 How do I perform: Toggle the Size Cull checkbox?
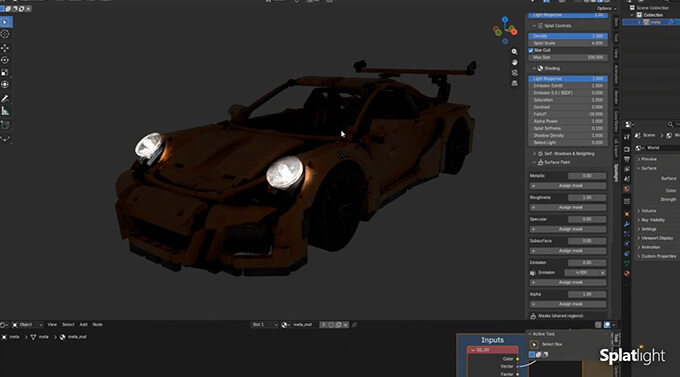pos(531,50)
